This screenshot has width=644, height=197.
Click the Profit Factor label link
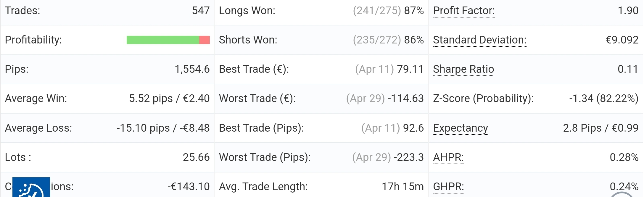click(464, 11)
